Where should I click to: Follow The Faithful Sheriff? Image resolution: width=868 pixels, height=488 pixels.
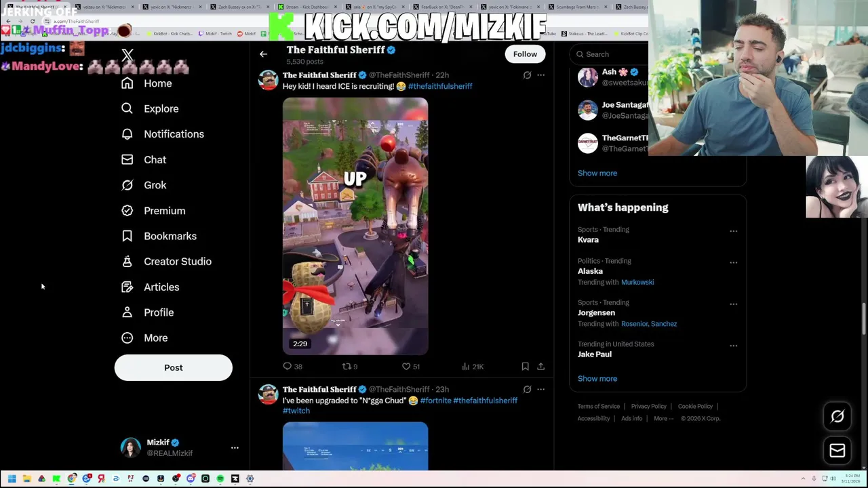click(525, 54)
